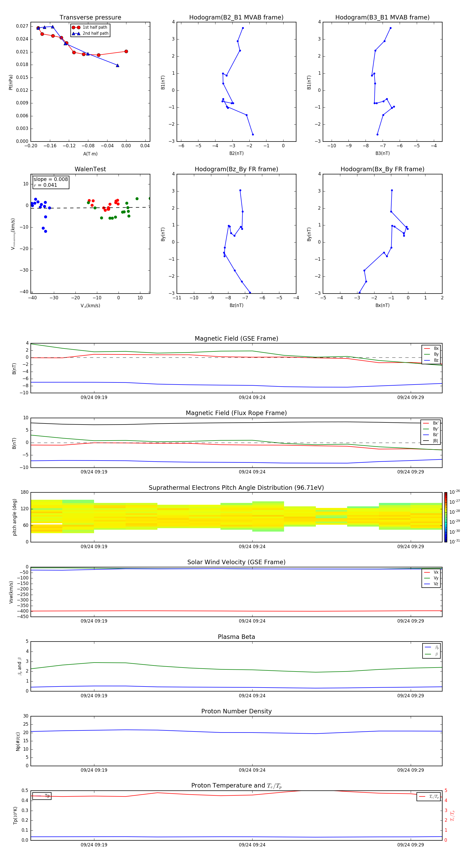The width and height of the screenshot is (473, 868).
Task: Click the 'Vz' legend entry in the velocity plot
Action: [431, 584]
